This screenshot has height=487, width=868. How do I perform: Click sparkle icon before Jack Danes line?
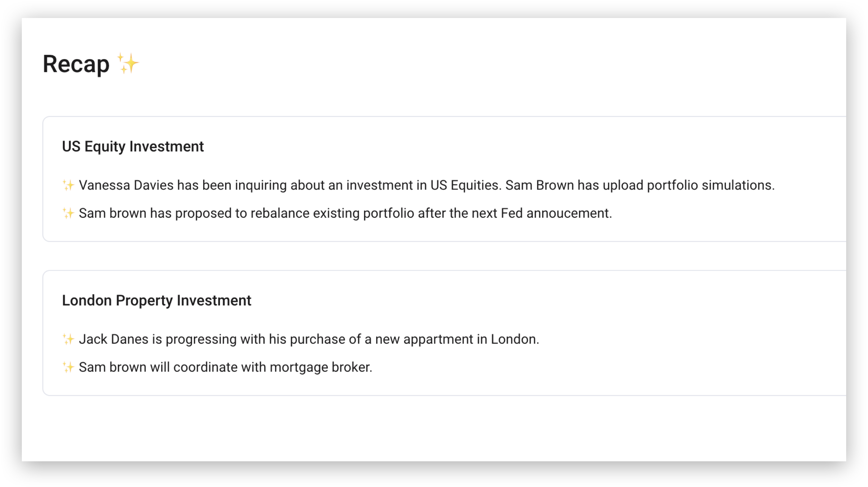coord(68,339)
